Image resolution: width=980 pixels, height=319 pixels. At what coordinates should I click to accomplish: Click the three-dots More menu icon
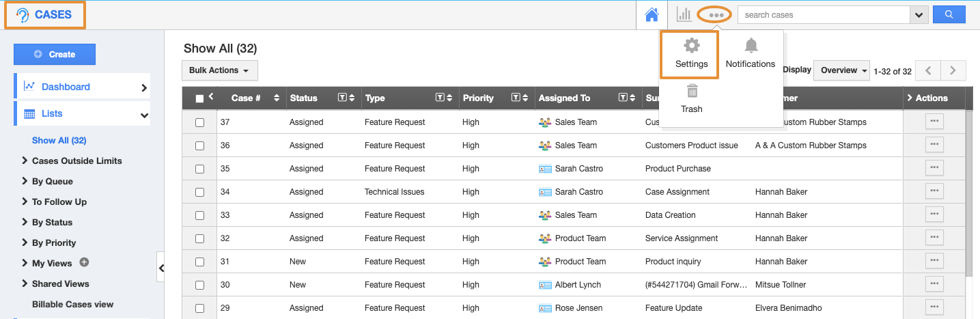pyautogui.click(x=716, y=14)
